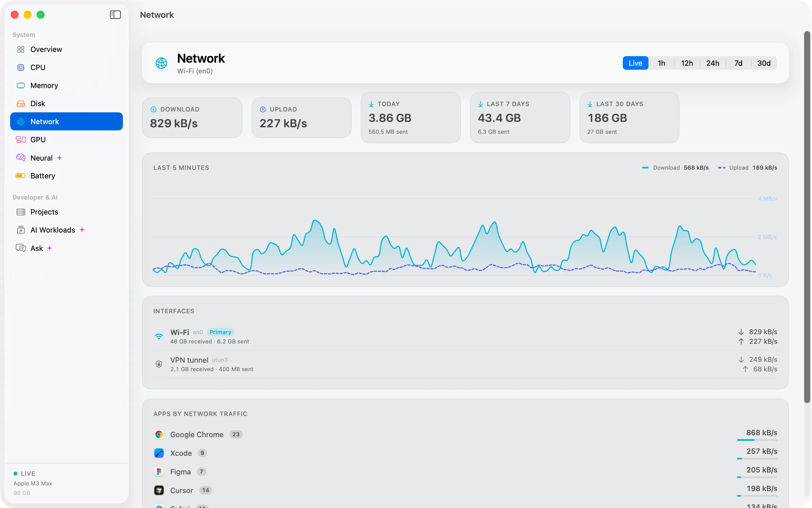The image size is (812, 508).
Task: Click the VPN tunnel shield icon
Action: tap(159, 364)
